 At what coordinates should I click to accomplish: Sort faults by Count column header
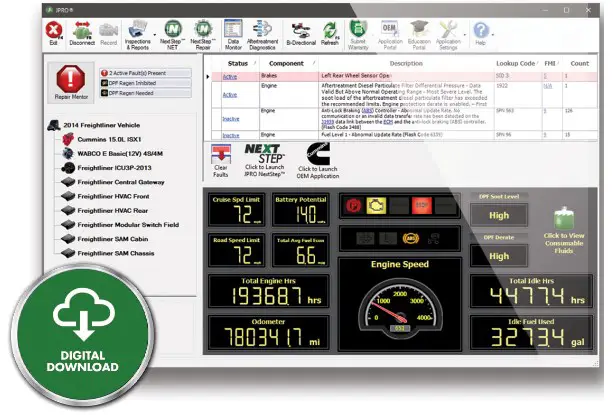tap(579, 63)
